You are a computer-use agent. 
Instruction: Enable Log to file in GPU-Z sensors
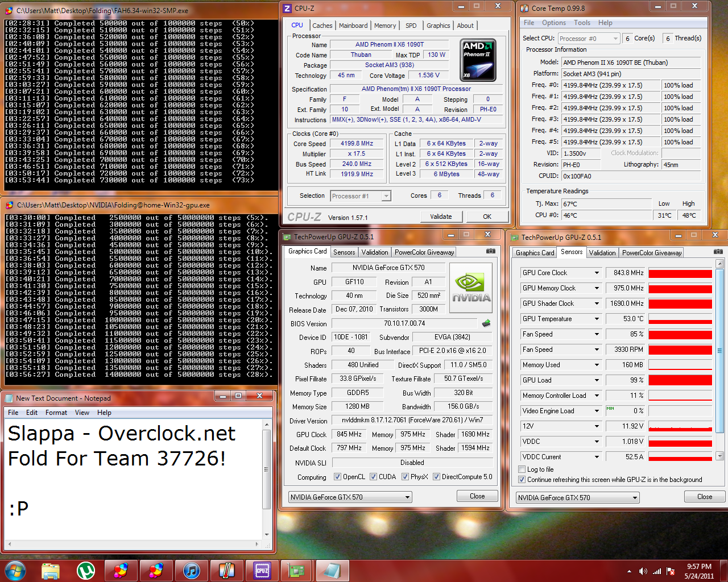[x=522, y=469]
